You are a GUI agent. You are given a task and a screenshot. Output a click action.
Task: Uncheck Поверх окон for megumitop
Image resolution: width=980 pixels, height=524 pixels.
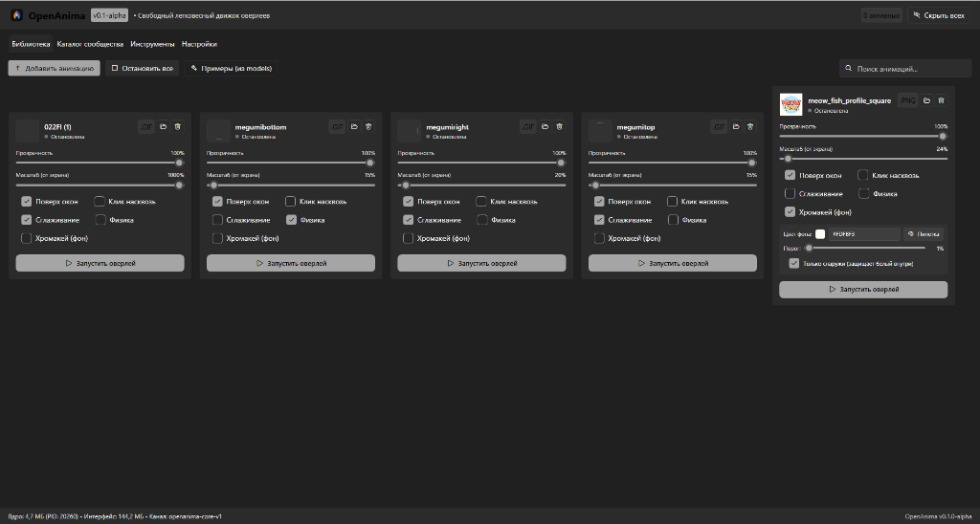pos(599,201)
